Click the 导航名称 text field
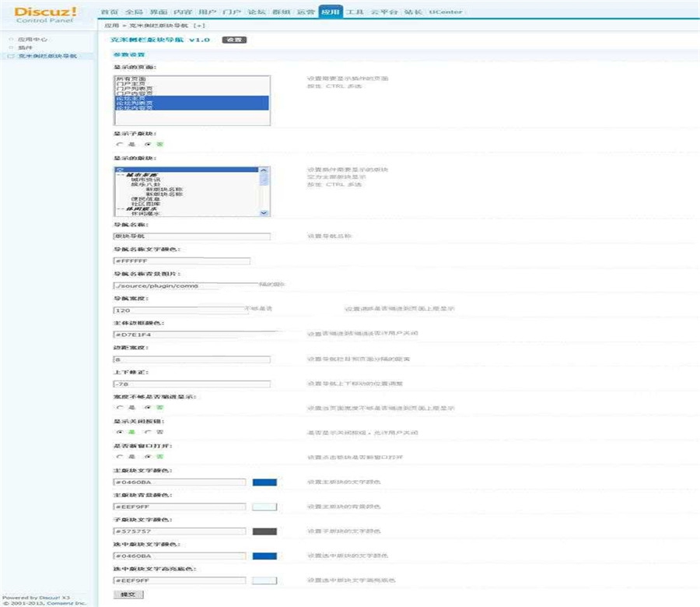Screen dimensions: 700x607 tap(191, 237)
